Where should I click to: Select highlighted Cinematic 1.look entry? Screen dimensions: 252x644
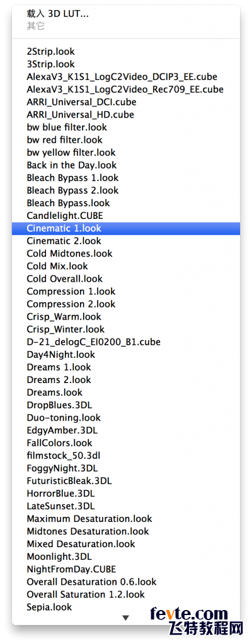point(125,228)
